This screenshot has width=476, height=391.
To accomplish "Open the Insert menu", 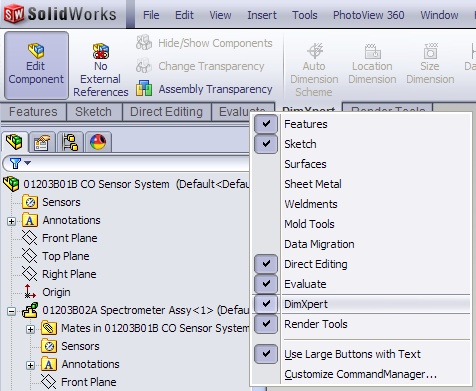I will [262, 15].
